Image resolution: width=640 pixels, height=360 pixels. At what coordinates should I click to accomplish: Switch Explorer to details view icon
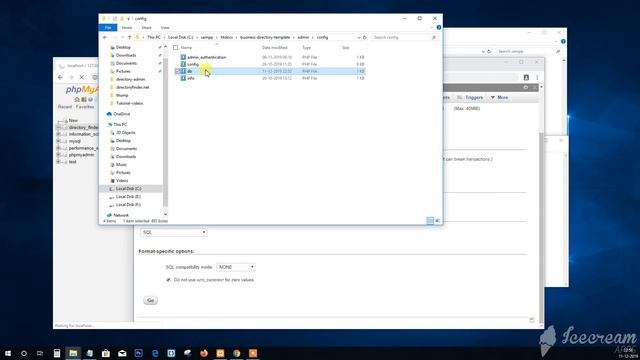430,221
